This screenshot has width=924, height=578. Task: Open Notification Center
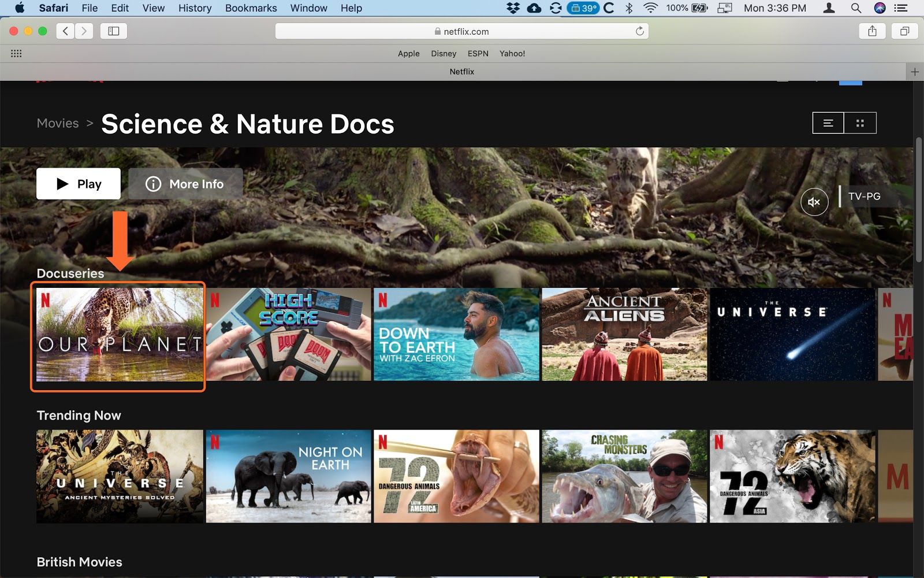901,8
